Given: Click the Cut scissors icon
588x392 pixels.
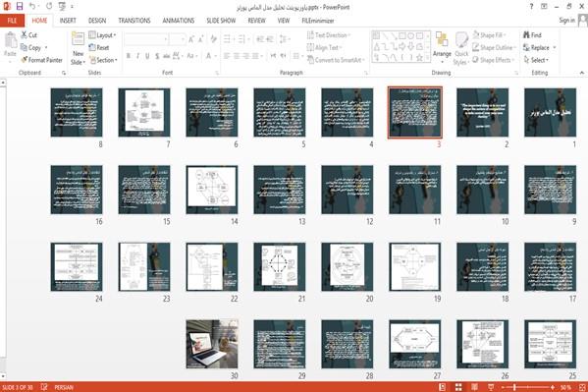Looking at the screenshot, I should pyautogui.click(x=24, y=35).
